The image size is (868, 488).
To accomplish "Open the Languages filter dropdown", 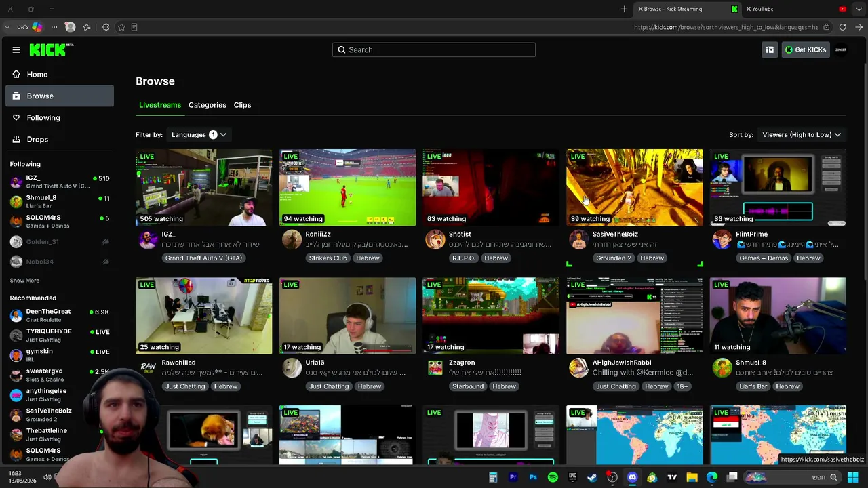I will [x=199, y=134].
